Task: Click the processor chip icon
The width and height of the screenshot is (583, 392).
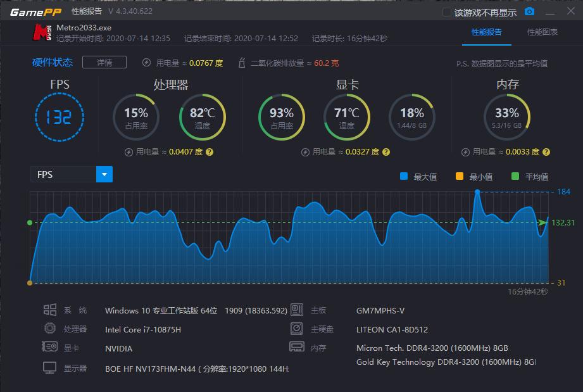Action: coord(49,329)
